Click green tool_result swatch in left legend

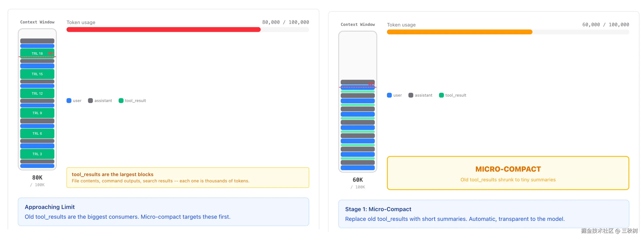[x=121, y=100]
